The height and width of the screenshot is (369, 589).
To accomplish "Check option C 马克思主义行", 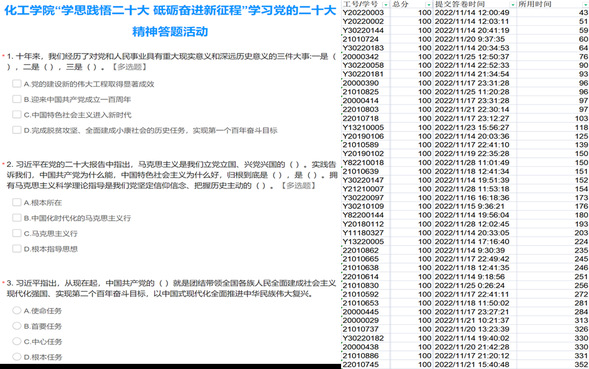I will click(17, 233).
